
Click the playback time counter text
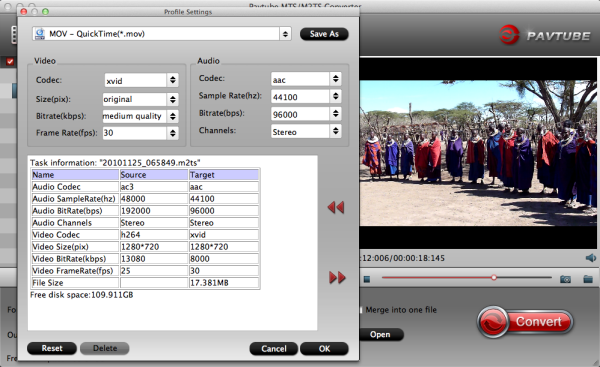[x=403, y=258]
